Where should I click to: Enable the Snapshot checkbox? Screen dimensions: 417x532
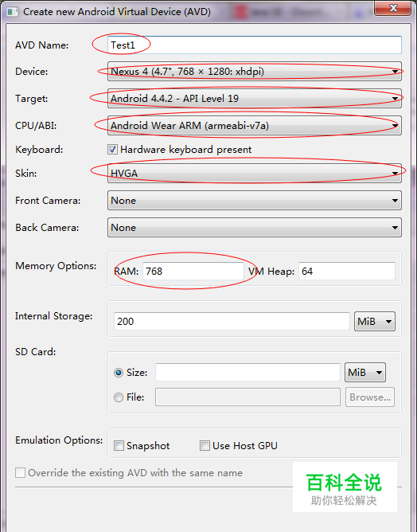point(119,445)
